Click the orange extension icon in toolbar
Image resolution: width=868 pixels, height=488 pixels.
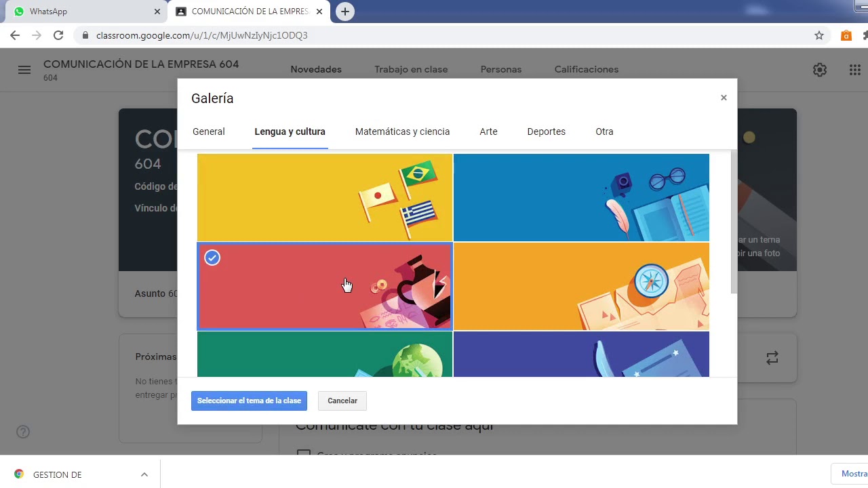coord(846,35)
